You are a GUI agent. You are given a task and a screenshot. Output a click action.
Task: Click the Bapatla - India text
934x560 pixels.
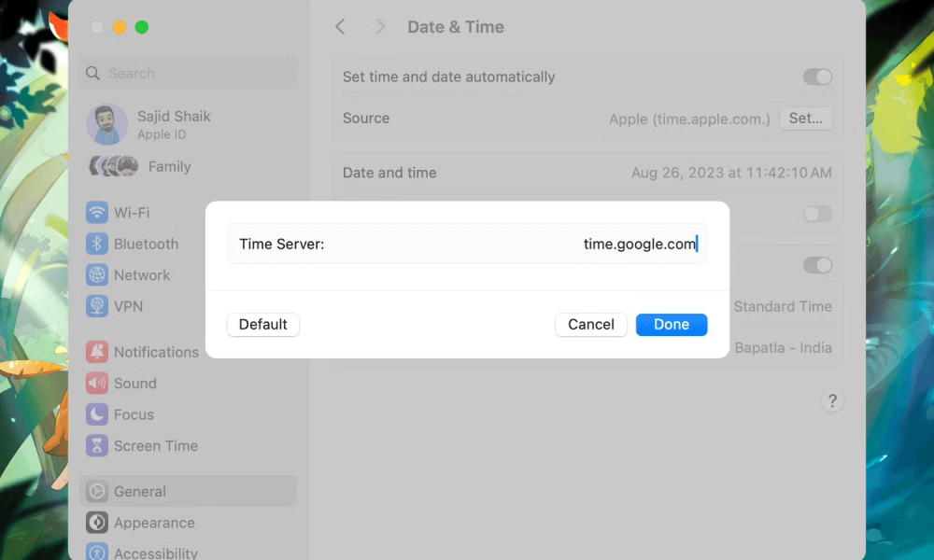pos(783,347)
